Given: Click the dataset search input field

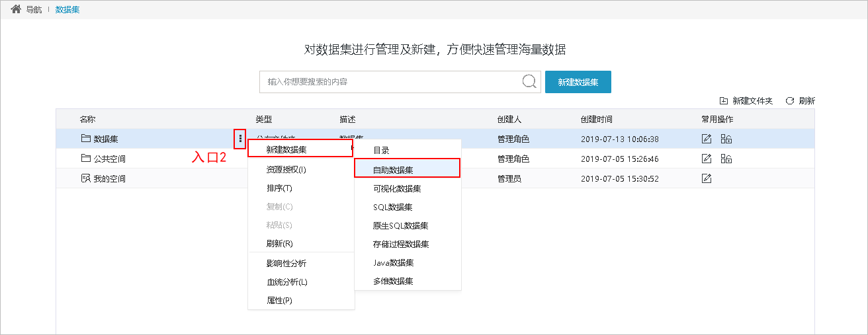Looking at the screenshot, I should coord(390,82).
